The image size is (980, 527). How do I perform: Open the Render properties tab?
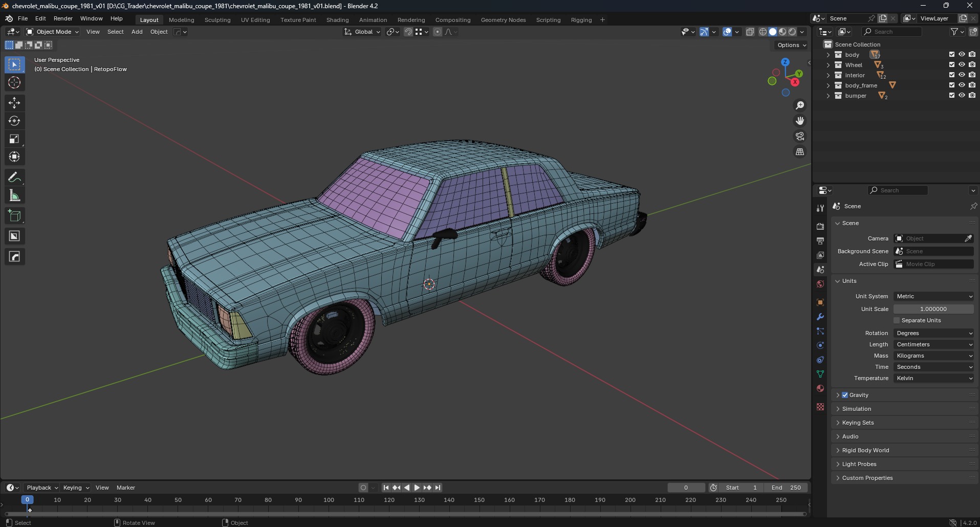pyautogui.click(x=820, y=226)
